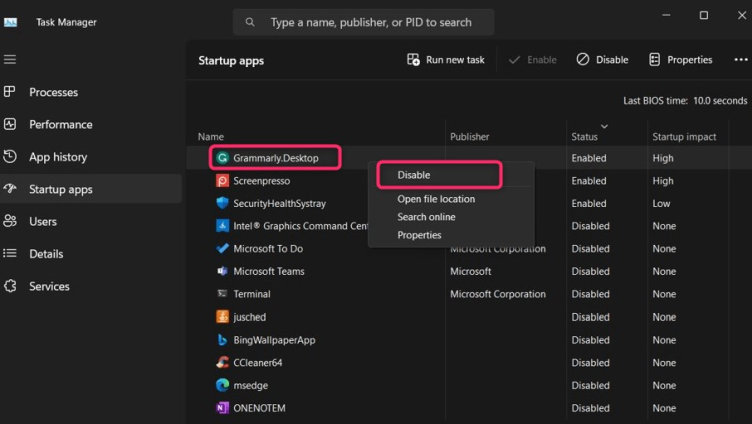Open the three-dot more options menu
Viewport: 752px width, 424px height.
point(740,60)
